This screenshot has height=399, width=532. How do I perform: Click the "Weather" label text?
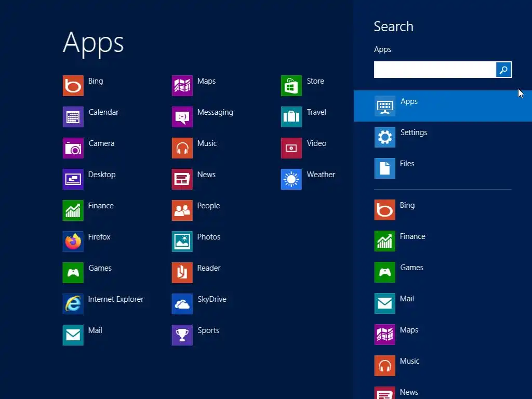[321, 175]
